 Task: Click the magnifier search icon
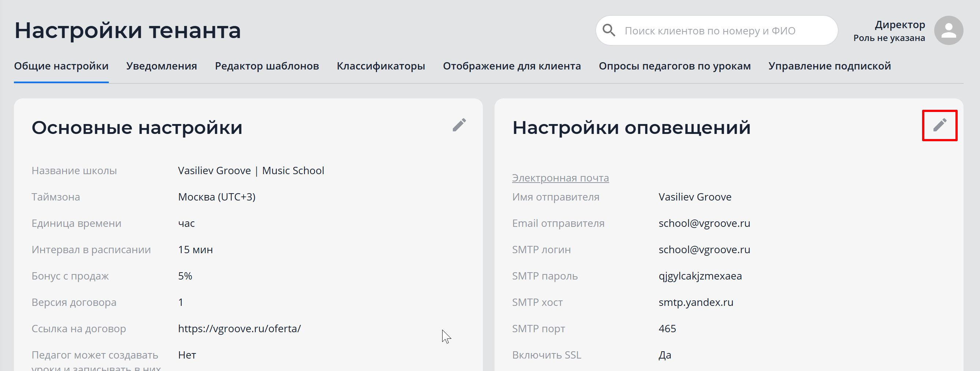tap(609, 30)
